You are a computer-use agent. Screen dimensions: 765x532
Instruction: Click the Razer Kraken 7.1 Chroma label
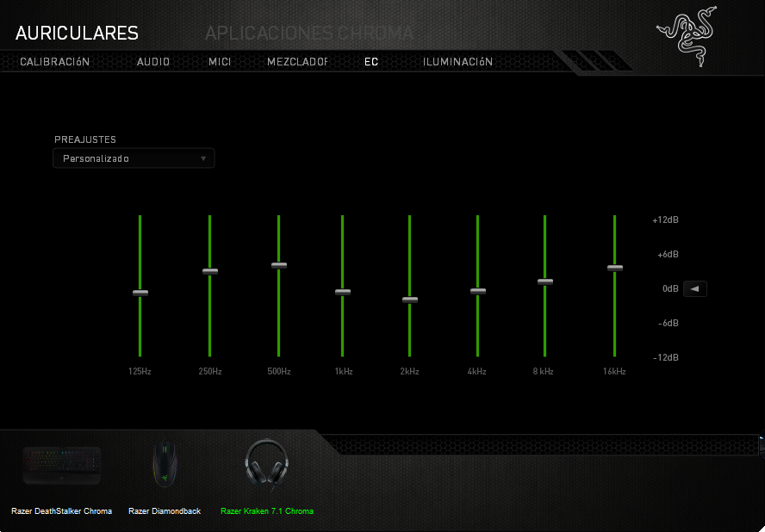[267, 511]
